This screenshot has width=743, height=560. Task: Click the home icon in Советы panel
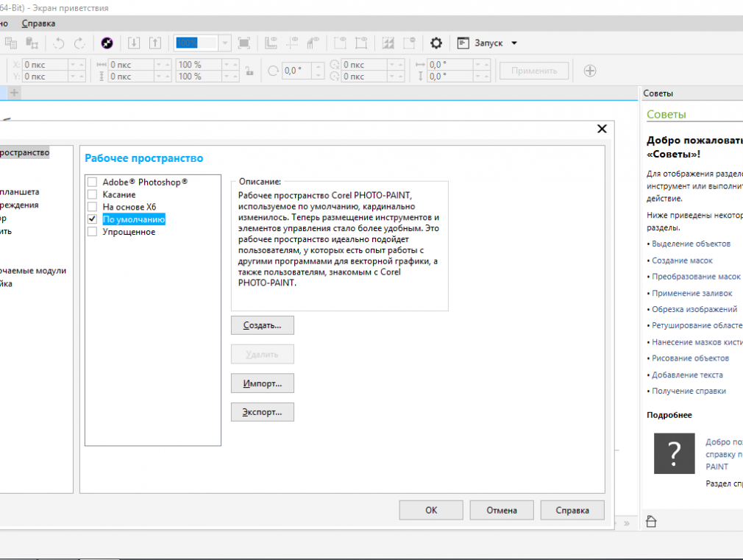point(652,522)
